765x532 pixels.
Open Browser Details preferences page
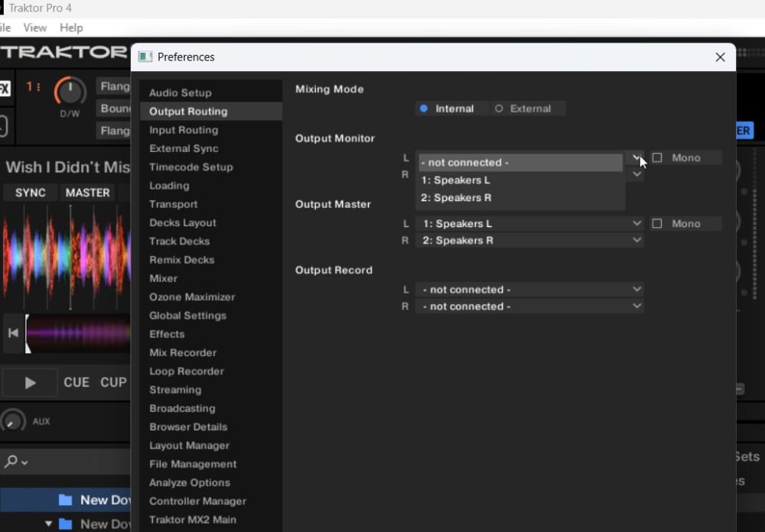pos(211,427)
